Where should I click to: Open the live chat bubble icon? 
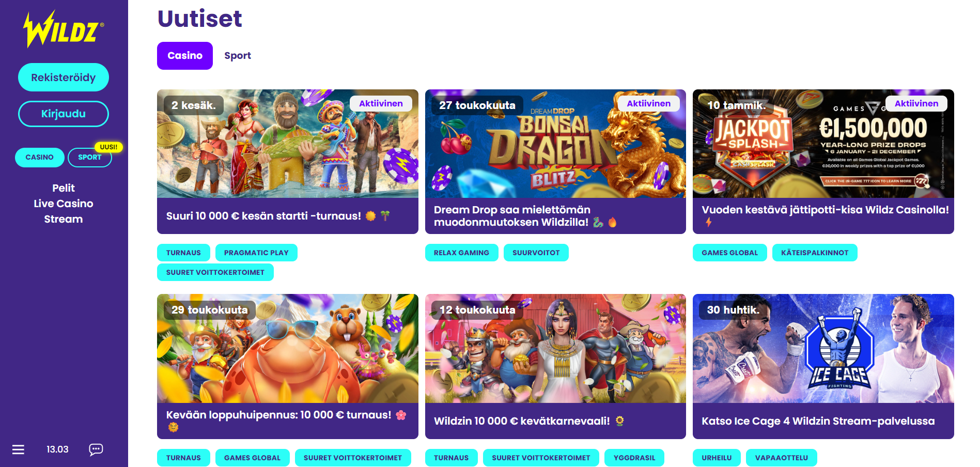pyautogui.click(x=96, y=449)
